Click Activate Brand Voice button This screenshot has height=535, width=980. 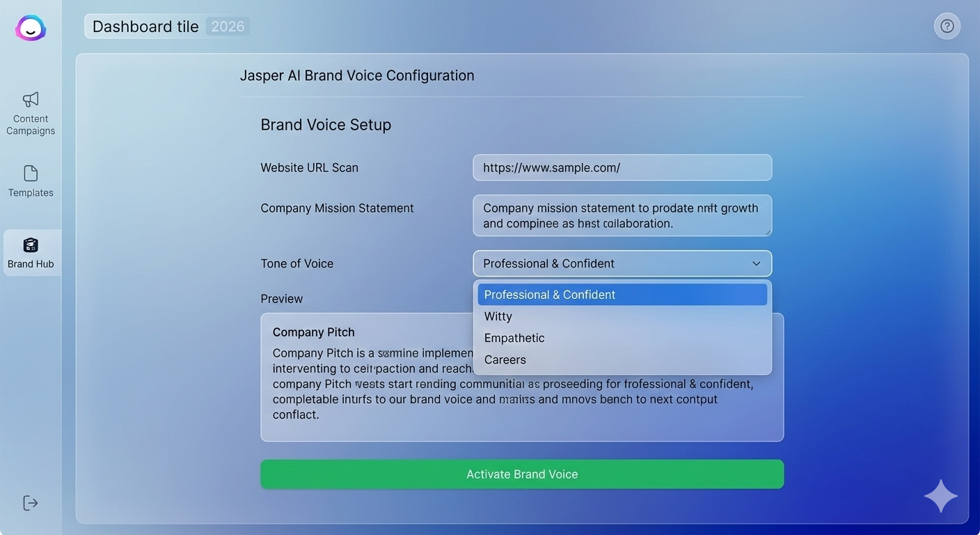522,474
